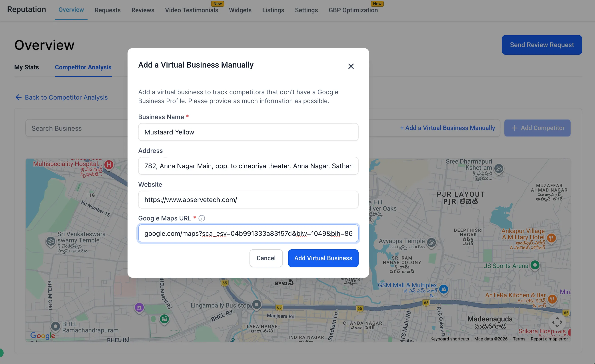
Task: Click into the Website input field
Action: [x=248, y=200]
